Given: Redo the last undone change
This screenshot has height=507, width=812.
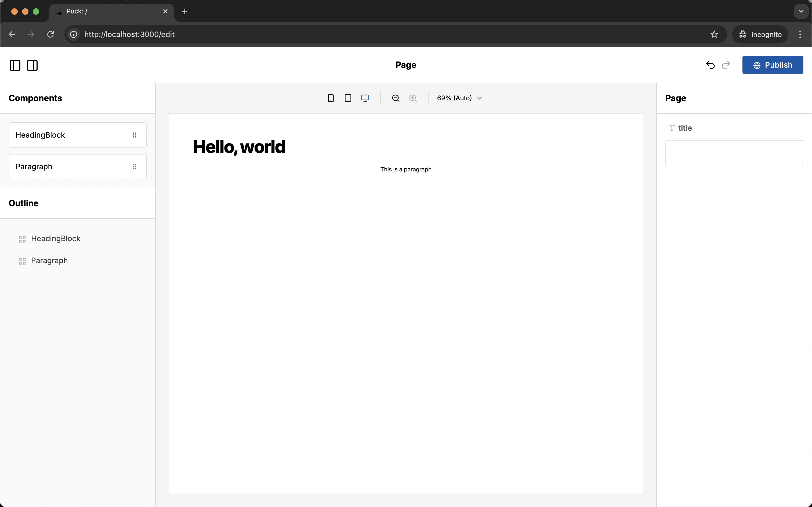Looking at the screenshot, I should click(726, 65).
